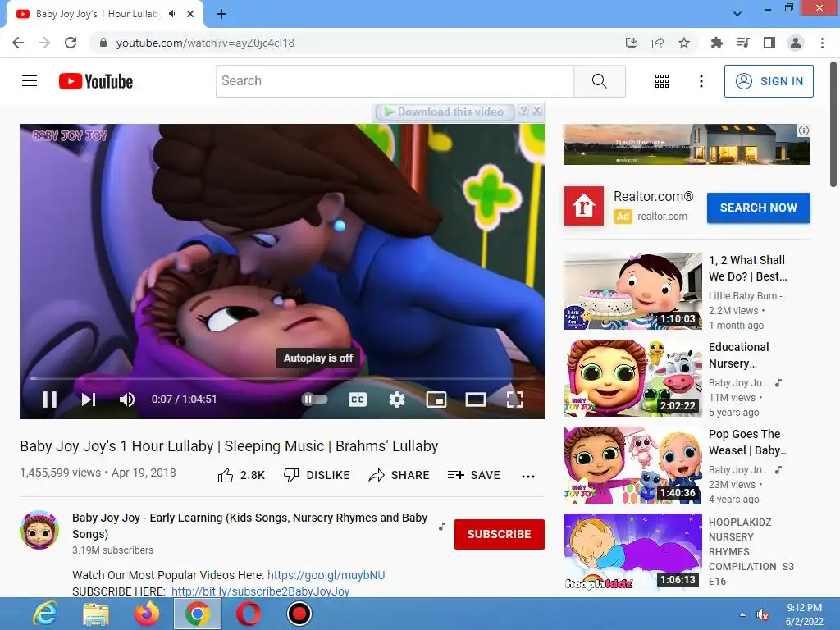This screenshot has width=840, height=630.
Task: Subscribe to Baby Joy Joy channel
Action: (x=500, y=534)
